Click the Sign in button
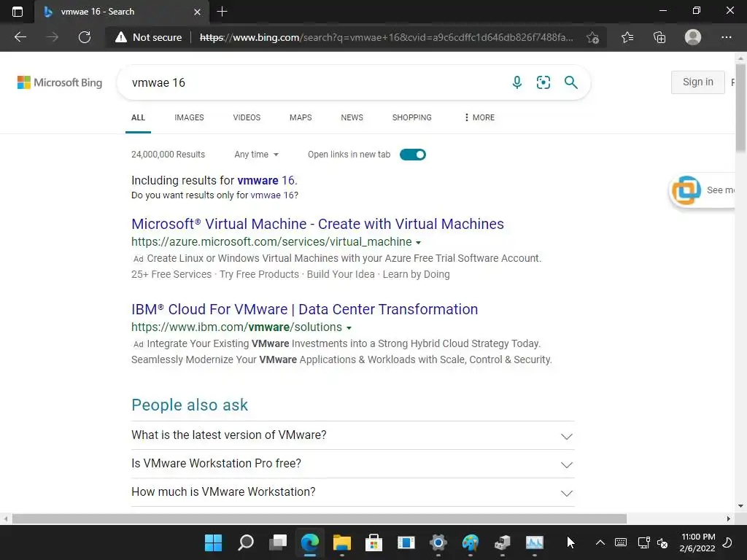 pyautogui.click(x=698, y=82)
